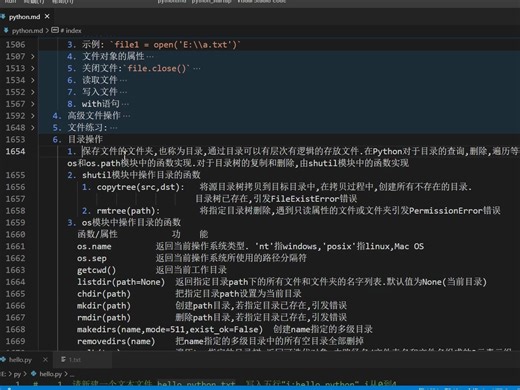Image resolution: width=520 pixels, height=390 pixels.
Task: Click 'getcwd()' entry
Action: [x=96, y=270]
